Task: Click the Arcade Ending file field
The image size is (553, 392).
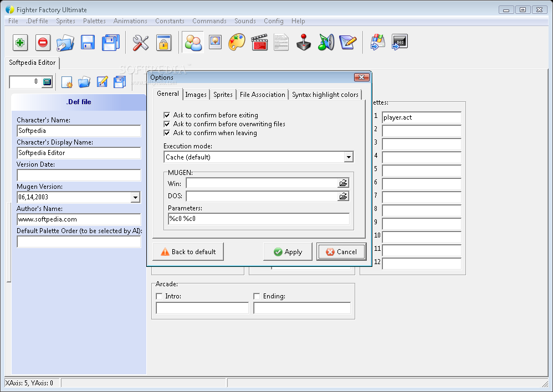Action: tap(302, 308)
